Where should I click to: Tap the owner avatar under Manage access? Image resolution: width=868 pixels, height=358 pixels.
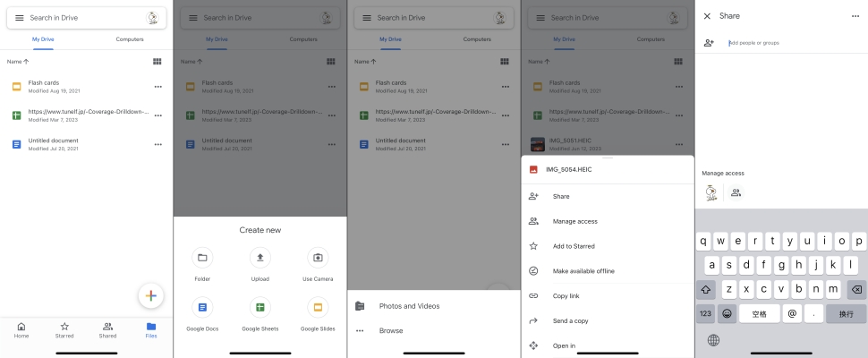tap(711, 192)
